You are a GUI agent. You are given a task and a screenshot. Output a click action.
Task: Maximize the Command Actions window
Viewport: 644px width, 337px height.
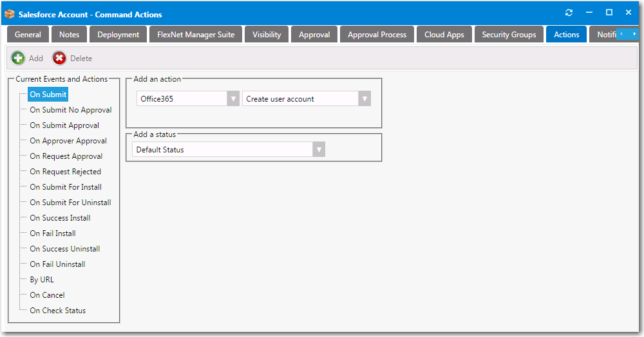(x=609, y=13)
